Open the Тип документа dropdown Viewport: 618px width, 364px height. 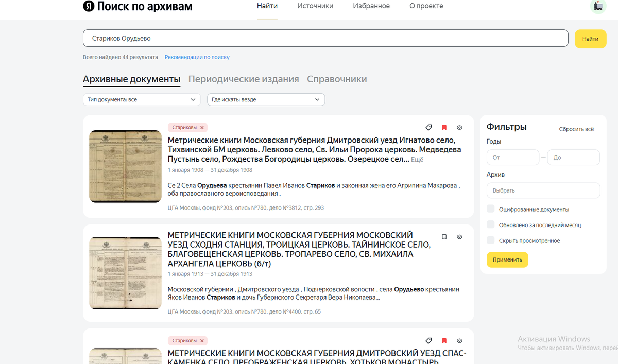tap(142, 99)
